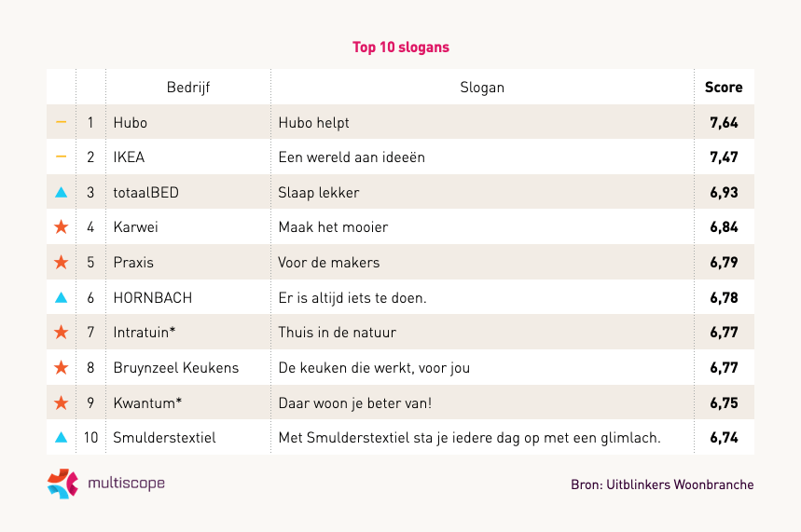Click the orange dash icon beside IKEA
Image resolution: width=801 pixels, height=532 pixels.
point(62,157)
